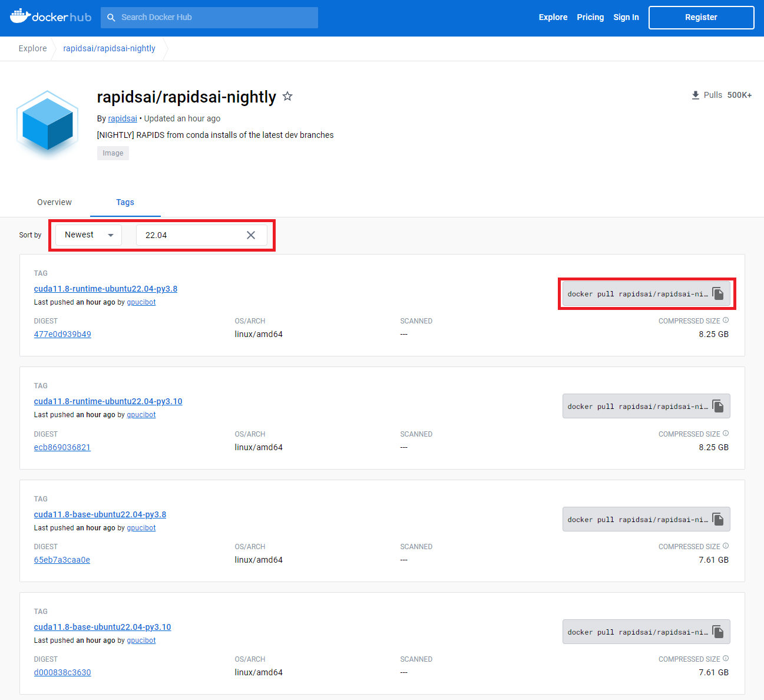Select the Tags tab
The height and width of the screenshot is (700, 764).
tap(125, 202)
